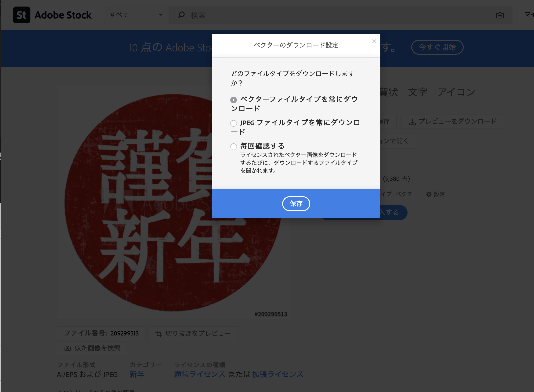The width and height of the screenshot is (534, 392).
Task: Click the crop icon beside 切り抜きをプレビュー
Action: (159, 333)
